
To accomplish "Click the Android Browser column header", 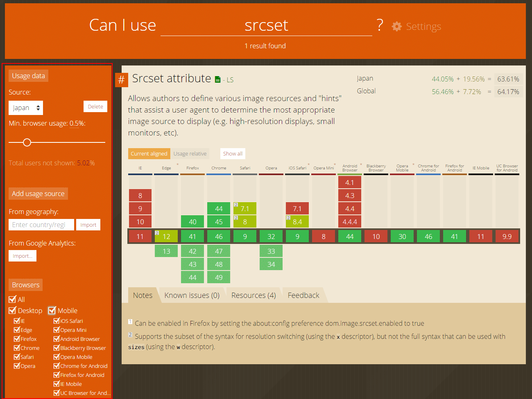I will [350, 168].
